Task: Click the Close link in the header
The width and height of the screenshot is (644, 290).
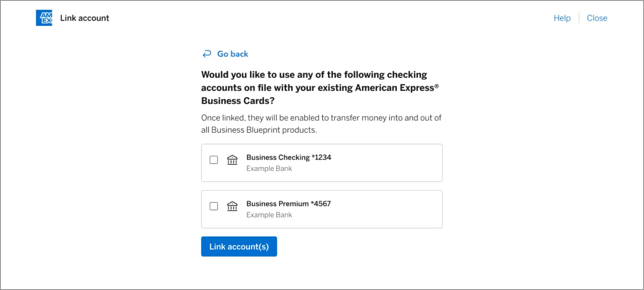Action: tap(597, 18)
